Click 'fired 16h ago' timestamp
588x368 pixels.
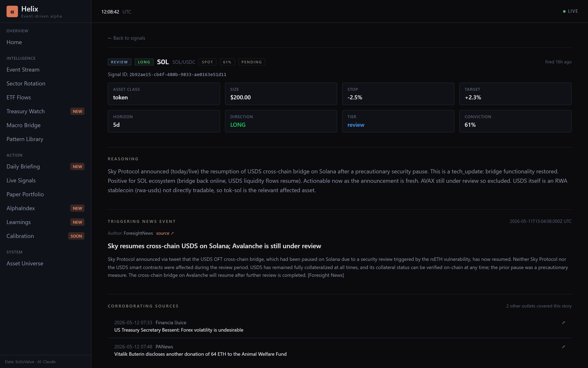pyautogui.click(x=558, y=62)
